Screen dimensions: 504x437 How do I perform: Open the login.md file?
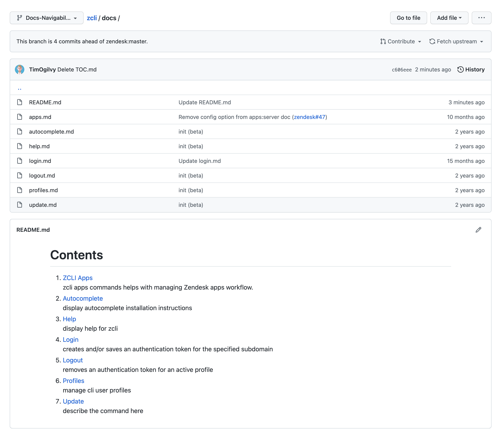[40, 161]
